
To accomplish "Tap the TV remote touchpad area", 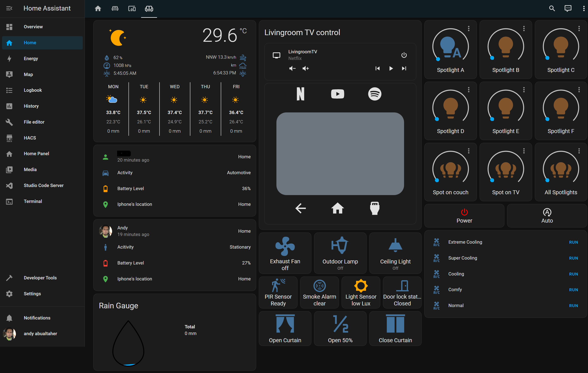I will pyautogui.click(x=340, y=154).
